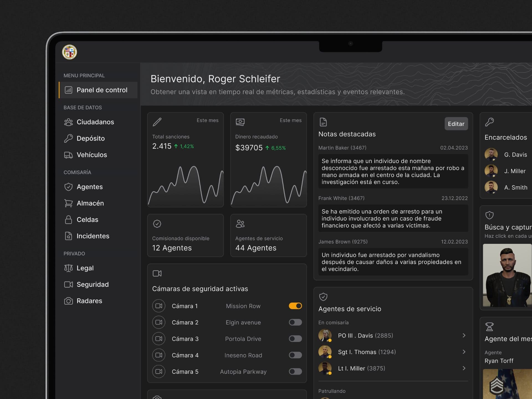532x399 pixels.
Task: Enable the Cámara 2 Elgin avenue toggle
Action: (295, 322)
